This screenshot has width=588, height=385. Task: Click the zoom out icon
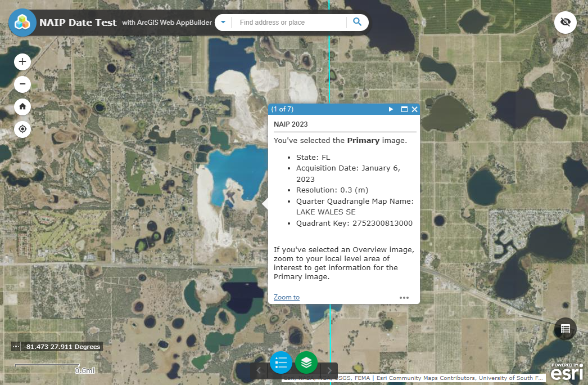point(22,84)
